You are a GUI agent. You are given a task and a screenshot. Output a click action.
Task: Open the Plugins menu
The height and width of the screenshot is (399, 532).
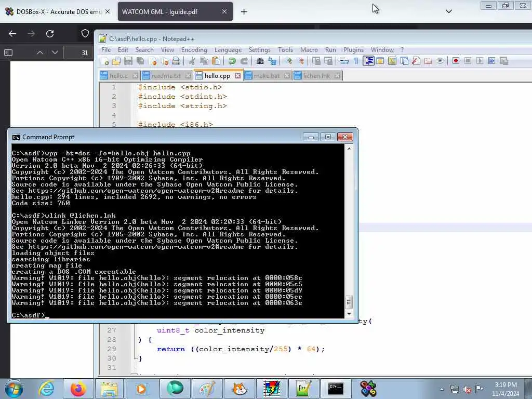(x=353, y=50)
